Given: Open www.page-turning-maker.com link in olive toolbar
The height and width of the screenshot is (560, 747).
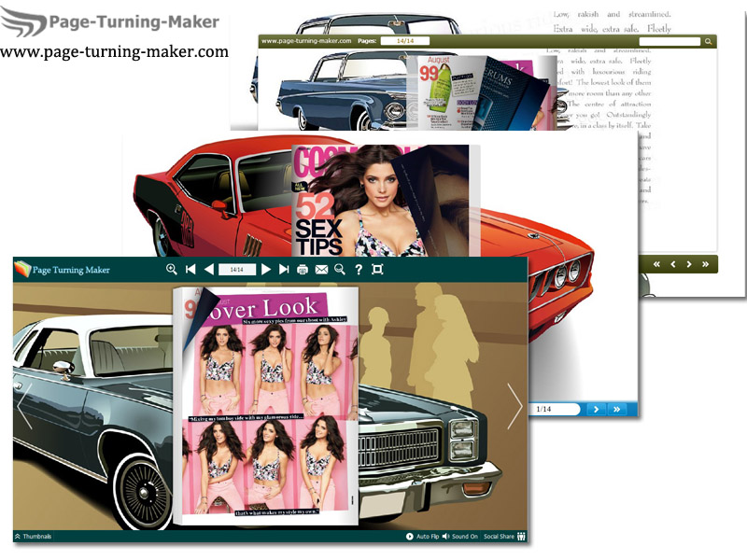Looking at the screenshot, I should coord(306,41).
